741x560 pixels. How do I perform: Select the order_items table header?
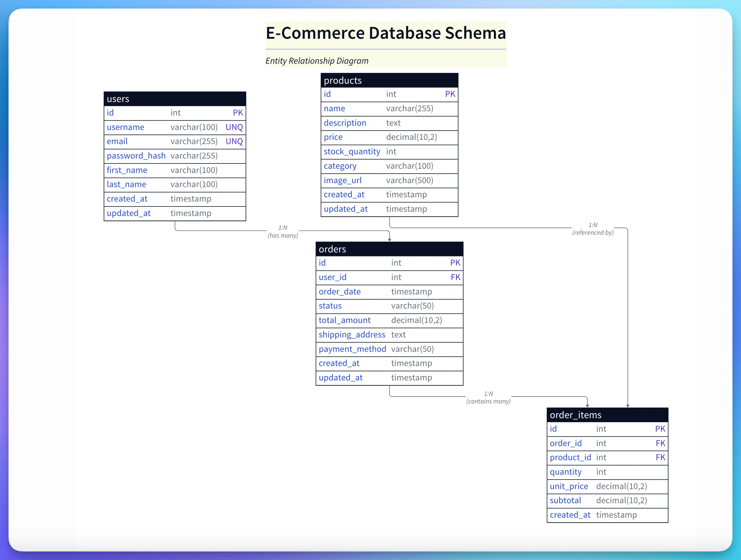tap(576, 415)
